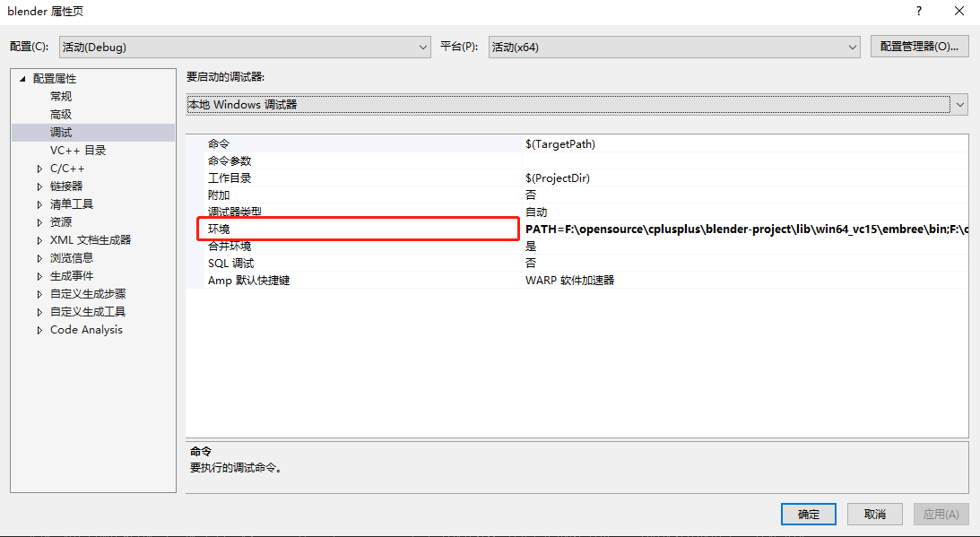Select the C/C++ label in the tree
Image resolution: width=980 pixels, height=537 pixels.
coord(67,169)
